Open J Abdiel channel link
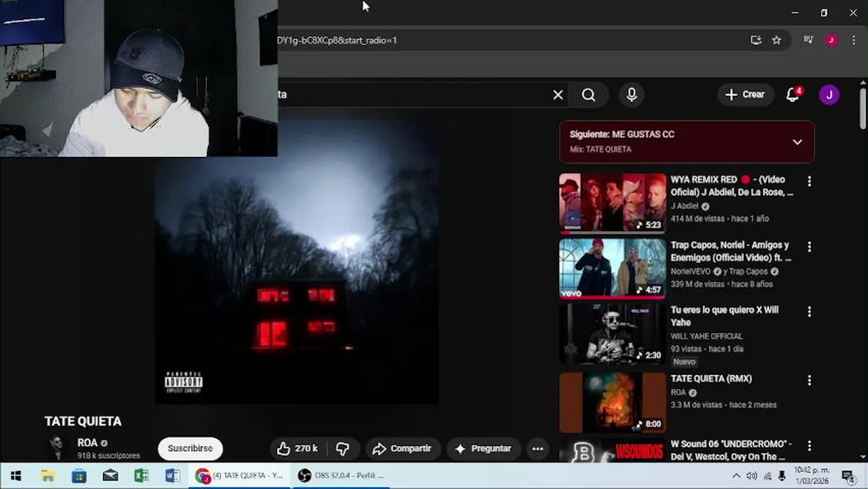Viewport: 868px width, 489px height. (x=685, y=206)
